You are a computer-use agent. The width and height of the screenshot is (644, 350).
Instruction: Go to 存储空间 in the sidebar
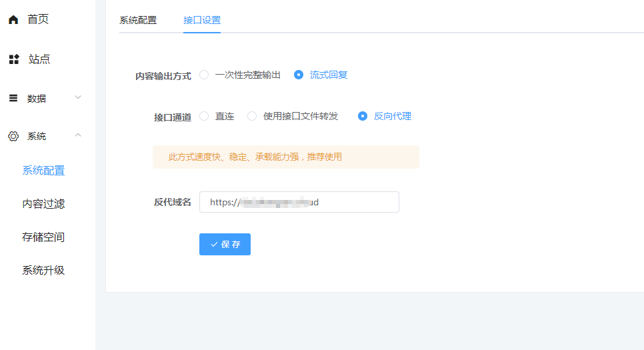[x=43, y=237]
